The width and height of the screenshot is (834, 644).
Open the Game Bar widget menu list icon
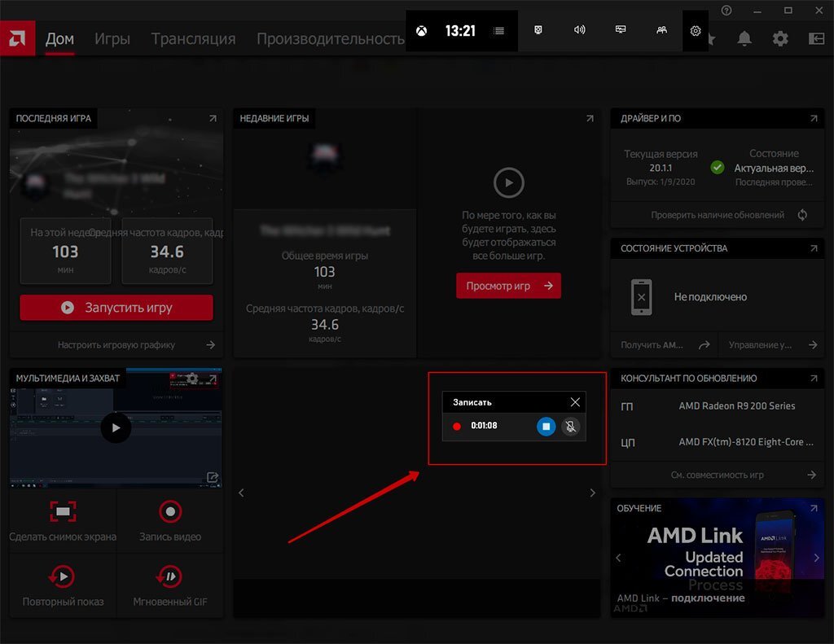tap(498, 31)
